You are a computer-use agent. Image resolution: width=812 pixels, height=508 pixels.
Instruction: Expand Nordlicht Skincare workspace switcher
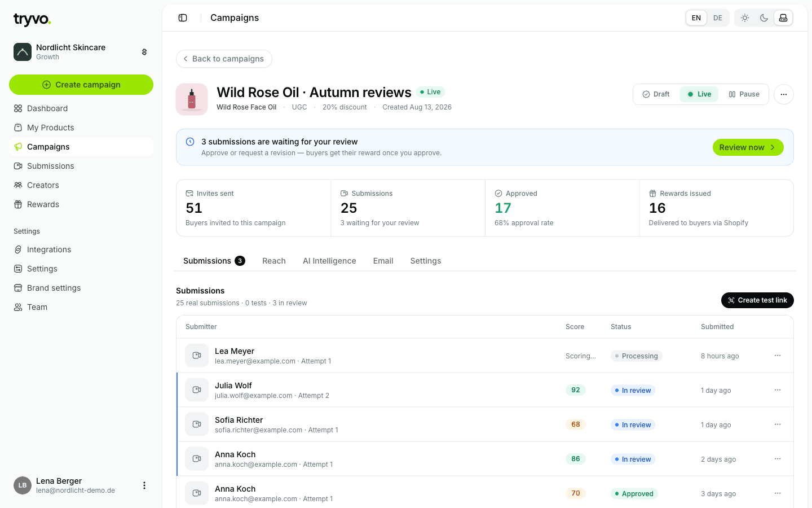tap(144, 52)
